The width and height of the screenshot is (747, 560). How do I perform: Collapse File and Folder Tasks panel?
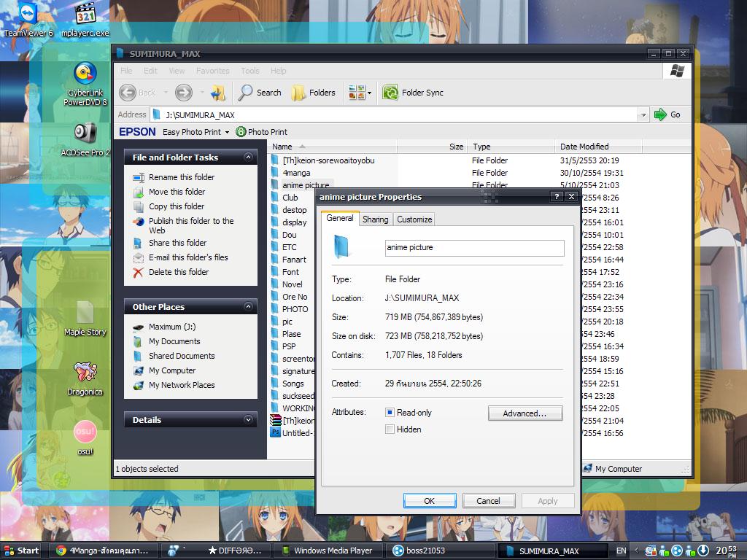(x=248, y=157)
